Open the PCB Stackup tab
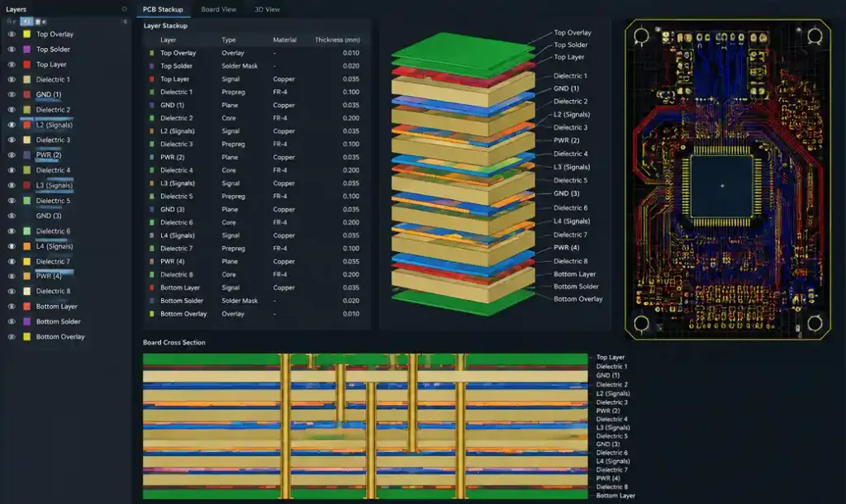The height and width of the screenshot is (504, 846). point(163,9)
